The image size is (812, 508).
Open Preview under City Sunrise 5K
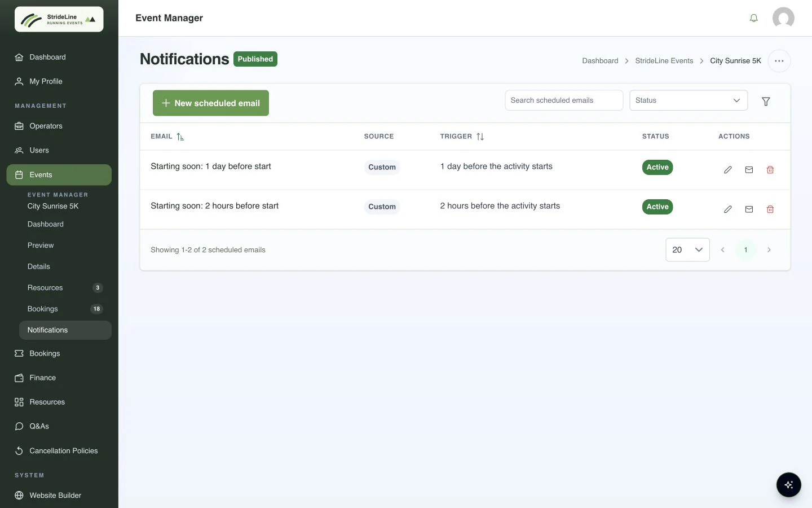pos(41,246)
